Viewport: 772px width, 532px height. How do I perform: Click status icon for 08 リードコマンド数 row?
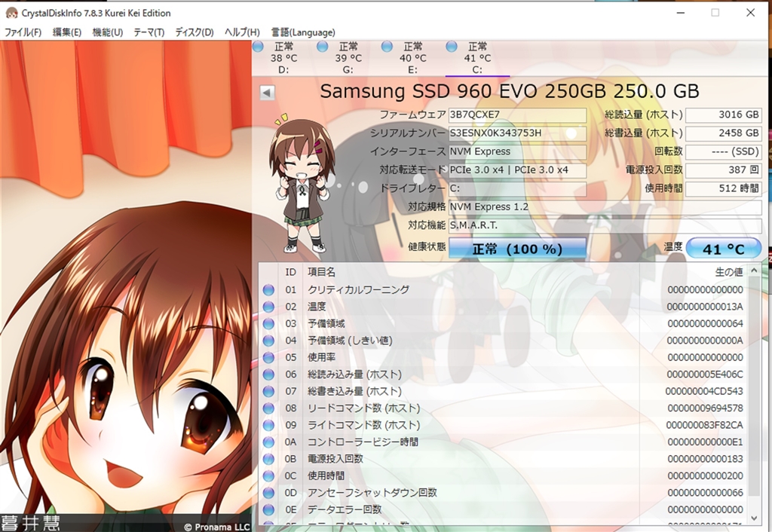(x=268, y=408)
